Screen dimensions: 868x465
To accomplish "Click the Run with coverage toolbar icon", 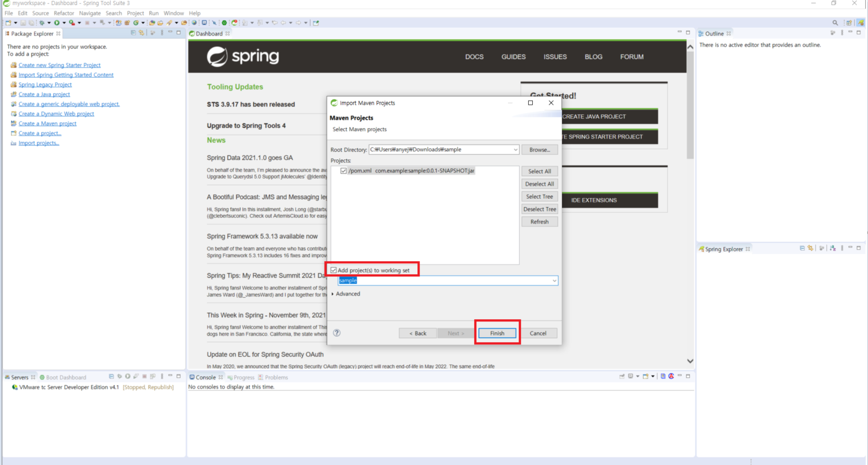I will point(72,23).
